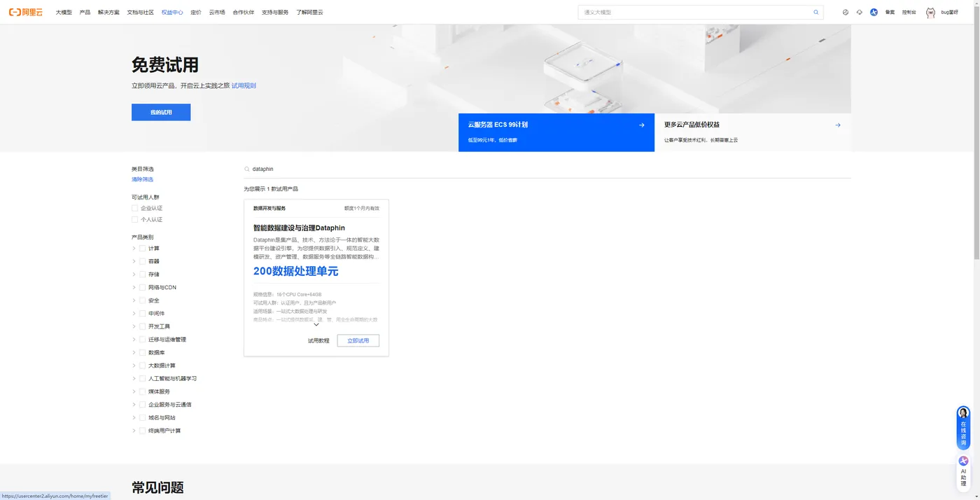Viewport: 980px width, 500px height.
Task: Open the globe language icon in header
Action: (846, 13)
